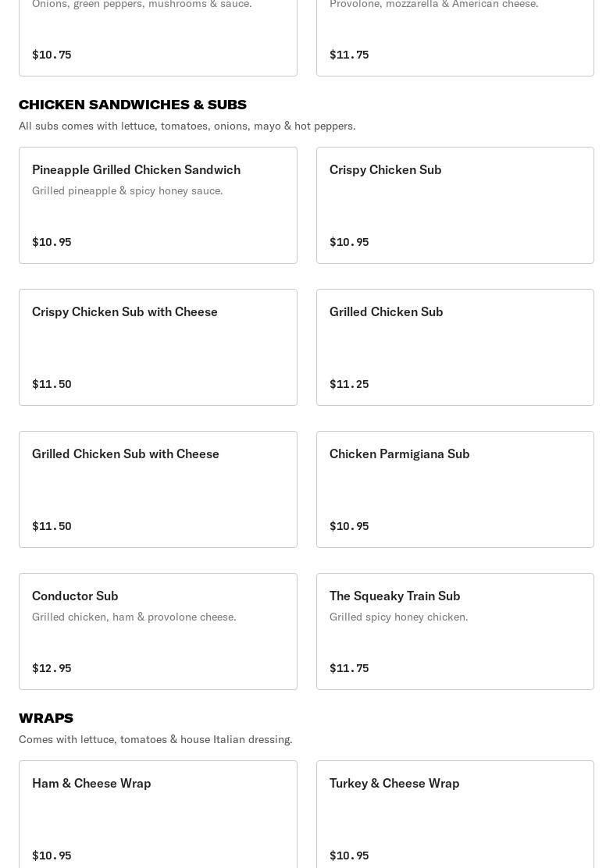
Task: Click the Grilled spicy honey chicken description
Action: [x=399, y=617]
